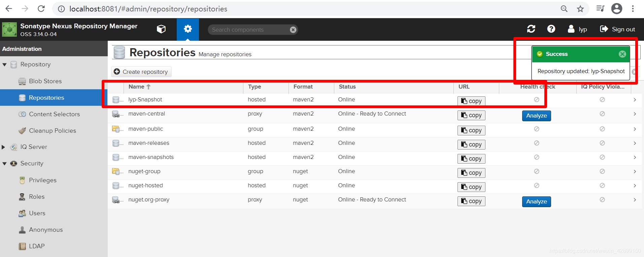Open browser profile avatar icon

pyautogui.click(x=617, y=9)
